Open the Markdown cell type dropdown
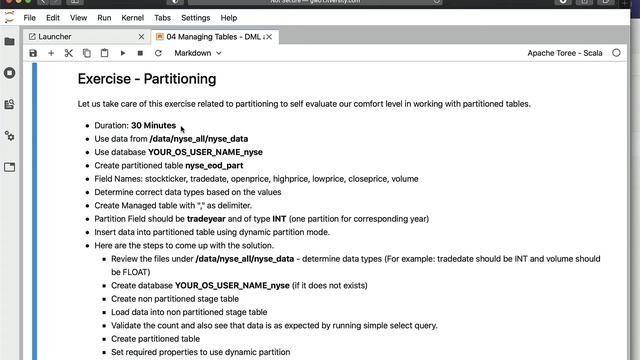The image size is (640, 360). tap(198, 53)
